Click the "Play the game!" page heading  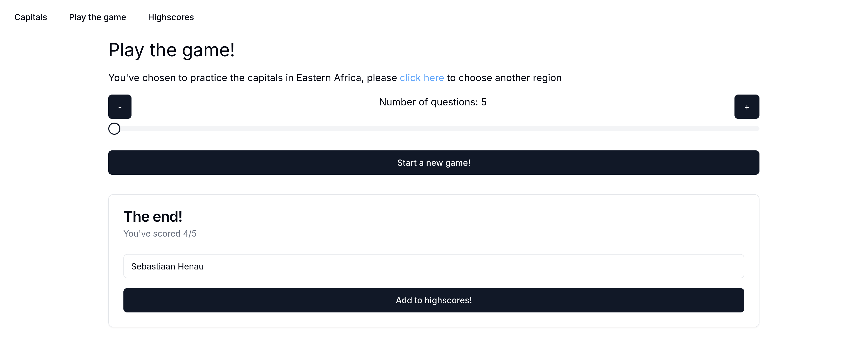pyautogui.click(x=171, y=50)
